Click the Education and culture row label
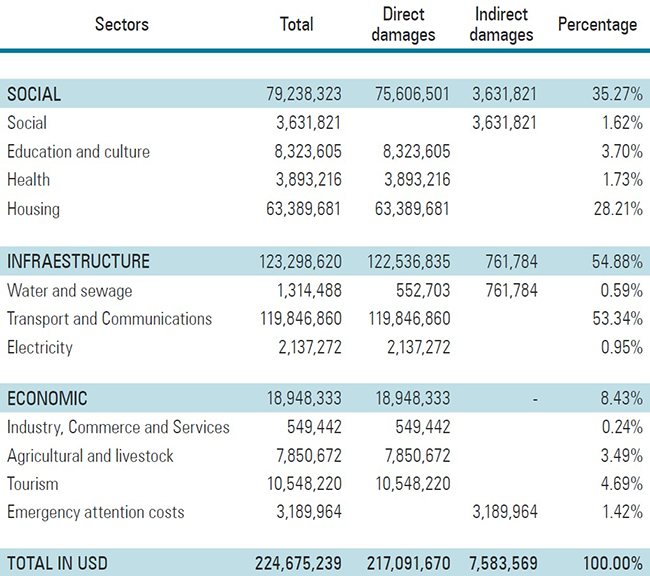650x576 pixels. (x=78, y=152)
